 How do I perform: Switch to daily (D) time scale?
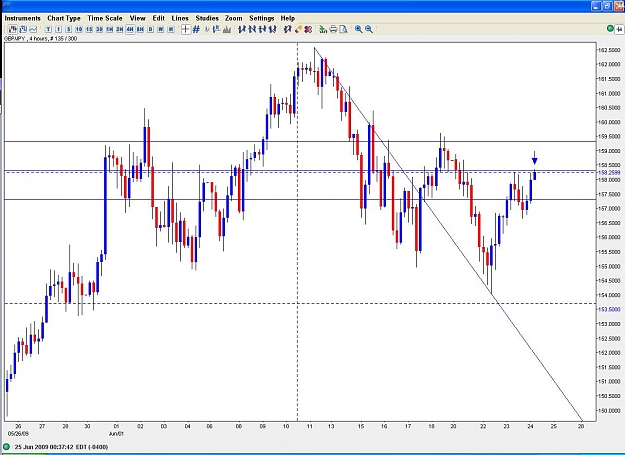pos(150,29)
